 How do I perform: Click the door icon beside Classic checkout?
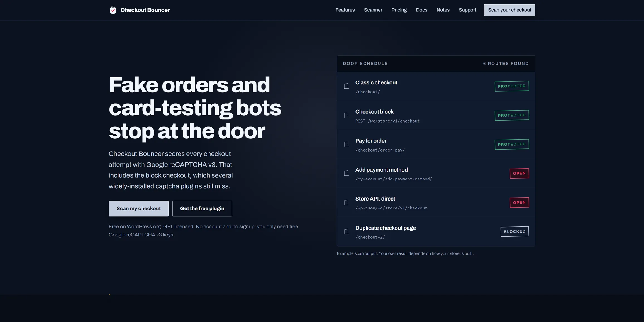[x=346, y=86]
